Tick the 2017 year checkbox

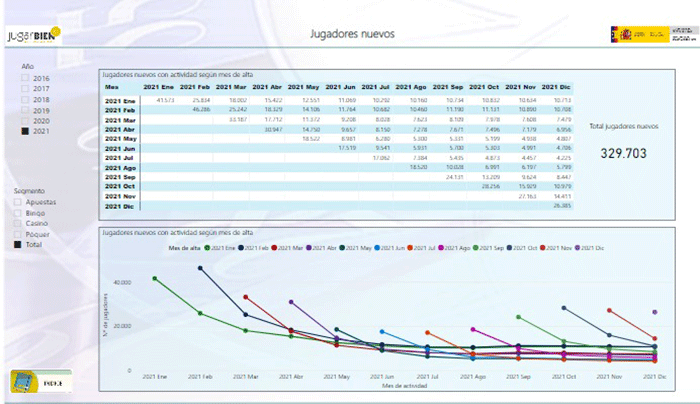[25, 88]
